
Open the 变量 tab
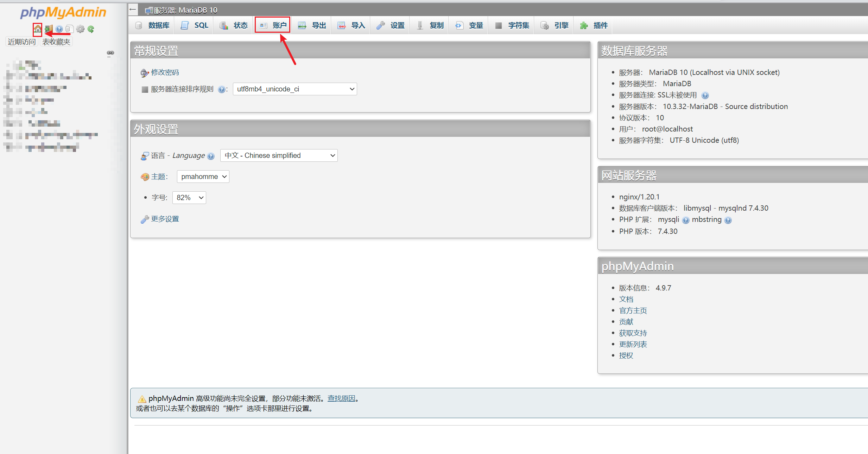pos(469,25)
